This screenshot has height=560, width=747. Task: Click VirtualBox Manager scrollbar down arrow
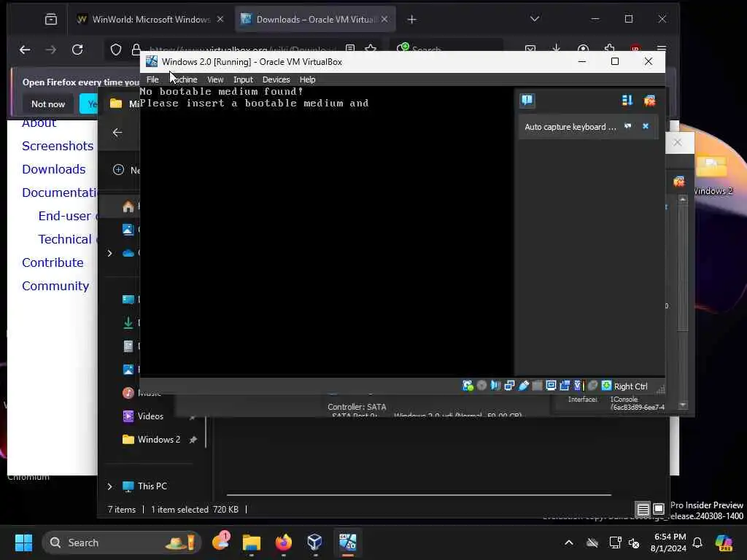coord(683,405)
